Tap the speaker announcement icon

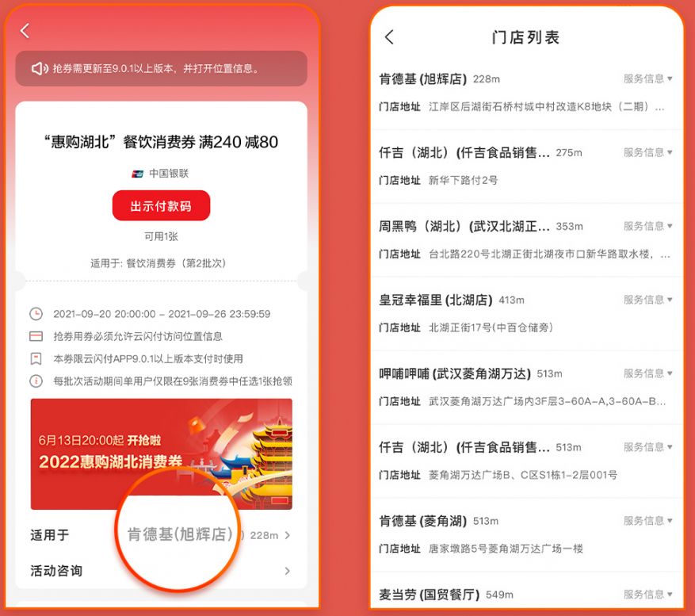pyautogui.click(x=40, y=68)
